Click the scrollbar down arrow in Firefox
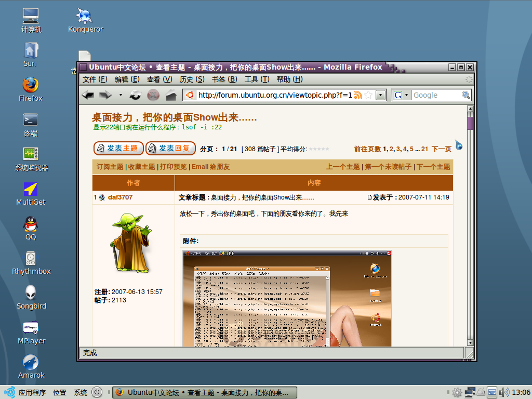532x399 pixels. coord(470,343)
